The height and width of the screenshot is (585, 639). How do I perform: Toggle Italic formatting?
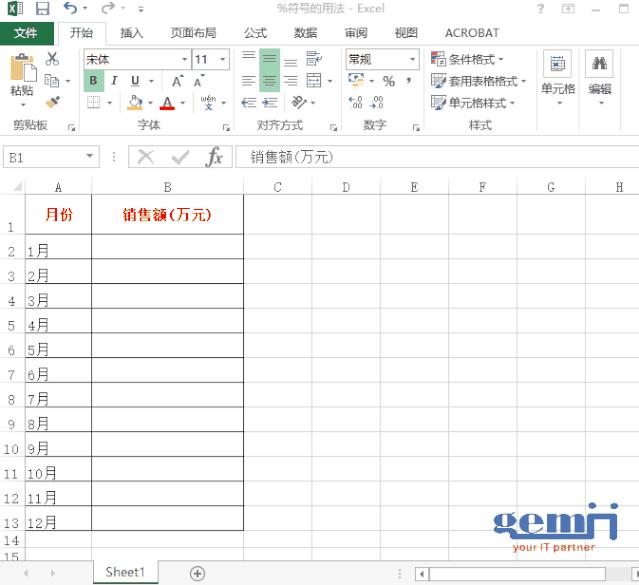tap(115, 81)
